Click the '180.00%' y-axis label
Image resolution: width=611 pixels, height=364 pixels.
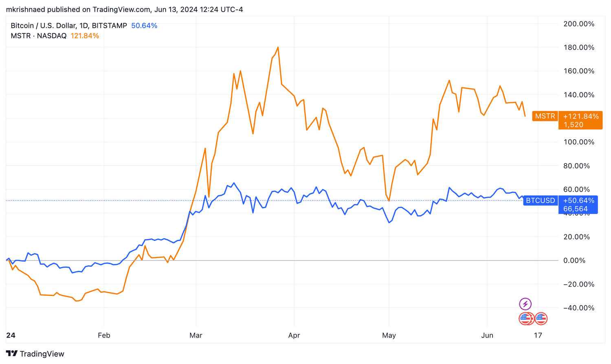[x=579, y=48]
